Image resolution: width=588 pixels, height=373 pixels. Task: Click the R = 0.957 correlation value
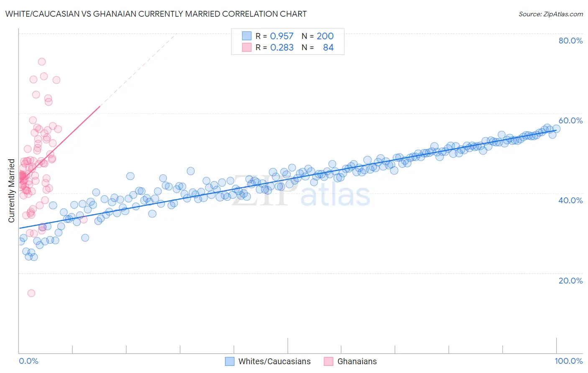[274, 36]
